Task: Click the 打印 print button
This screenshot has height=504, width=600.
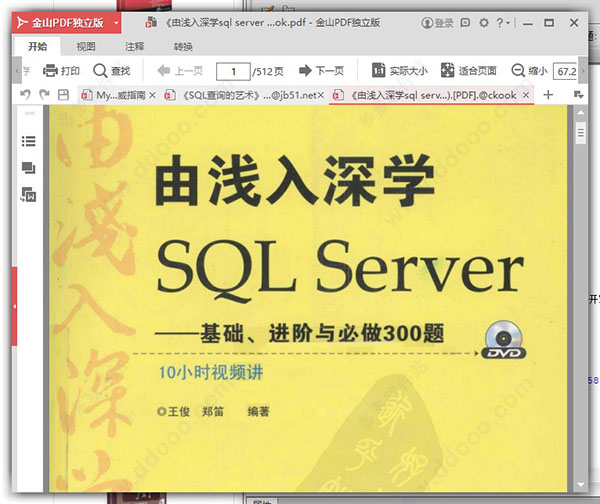Action: click(x=61, y=71)
